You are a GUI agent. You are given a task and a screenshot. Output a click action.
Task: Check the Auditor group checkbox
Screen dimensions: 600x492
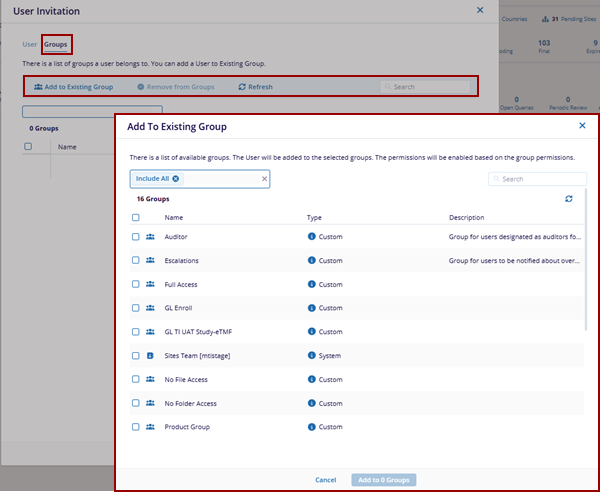[136, 237]
